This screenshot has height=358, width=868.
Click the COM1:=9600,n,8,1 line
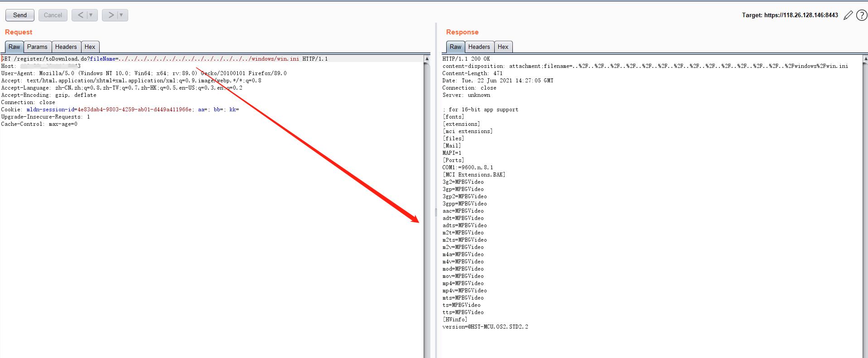[468, 167]
